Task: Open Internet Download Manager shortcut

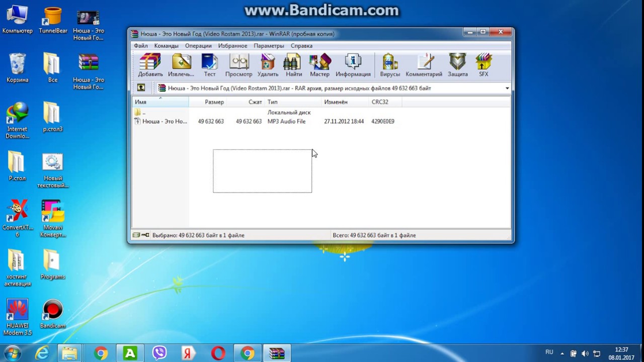Action: point(17,121)
